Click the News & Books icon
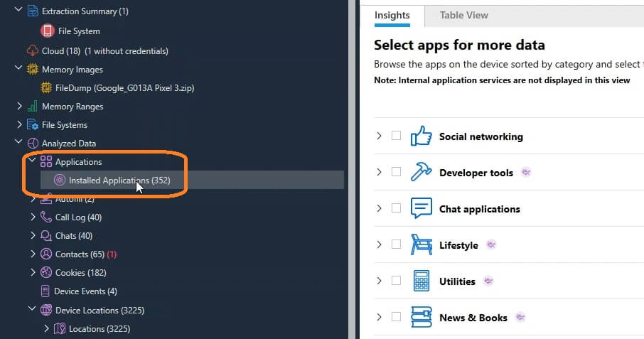This screenshot has height=339, width=644. point(422,318)
